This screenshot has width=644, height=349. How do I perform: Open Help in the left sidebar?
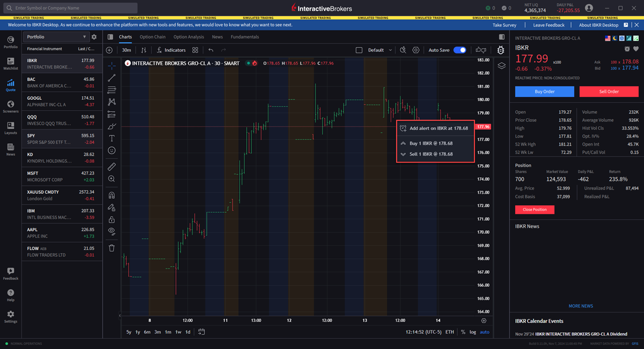[x=11, y=295]
